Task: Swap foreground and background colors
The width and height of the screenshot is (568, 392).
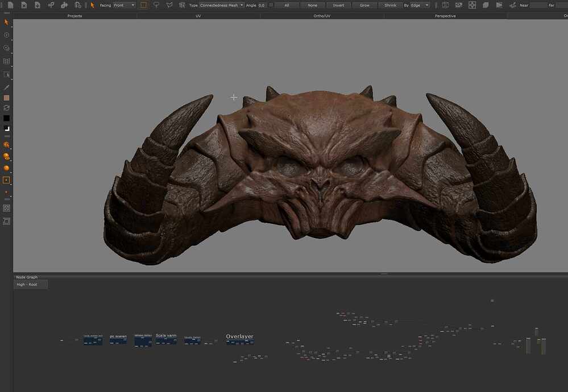Action: [x=6, y=108]
